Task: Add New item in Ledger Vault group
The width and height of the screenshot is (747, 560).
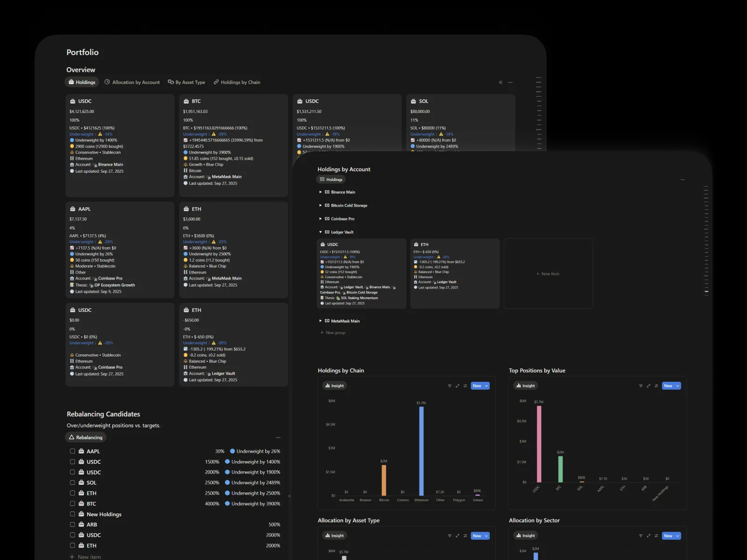Action: pos(548,274)
